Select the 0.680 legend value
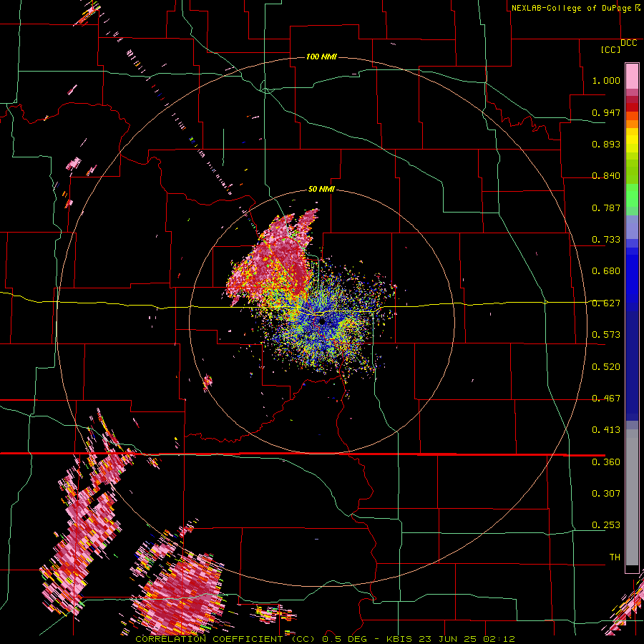Screen dimensions: 644x644 click(606, 271)
